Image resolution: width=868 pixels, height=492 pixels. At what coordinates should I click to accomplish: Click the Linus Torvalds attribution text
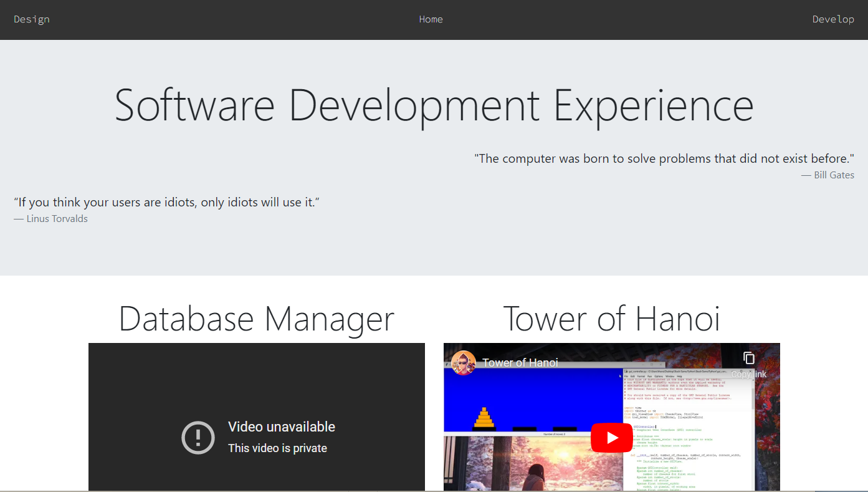click(50, 218)
